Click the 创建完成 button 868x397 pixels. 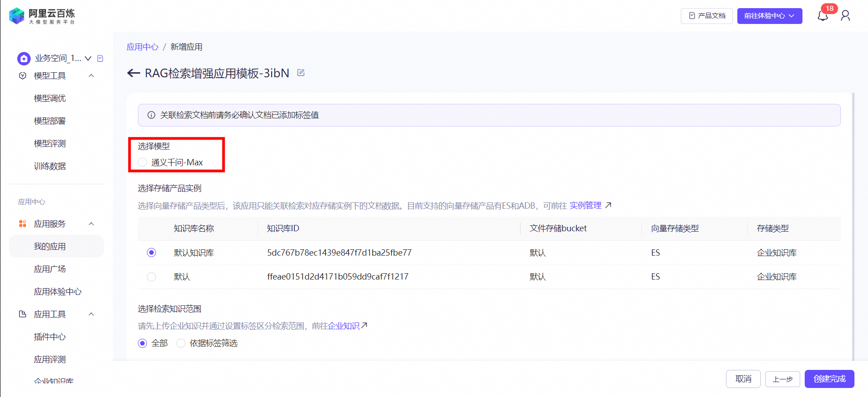pos(829,379)
